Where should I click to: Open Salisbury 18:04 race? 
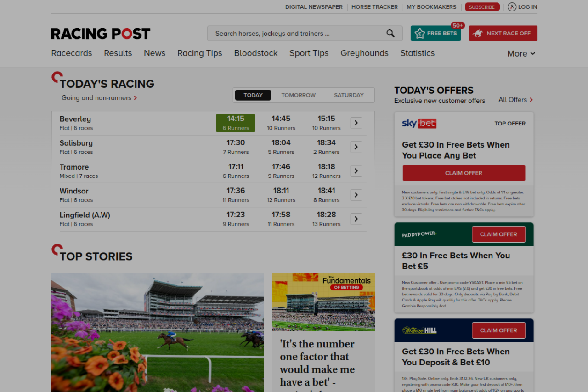(281, 147)
